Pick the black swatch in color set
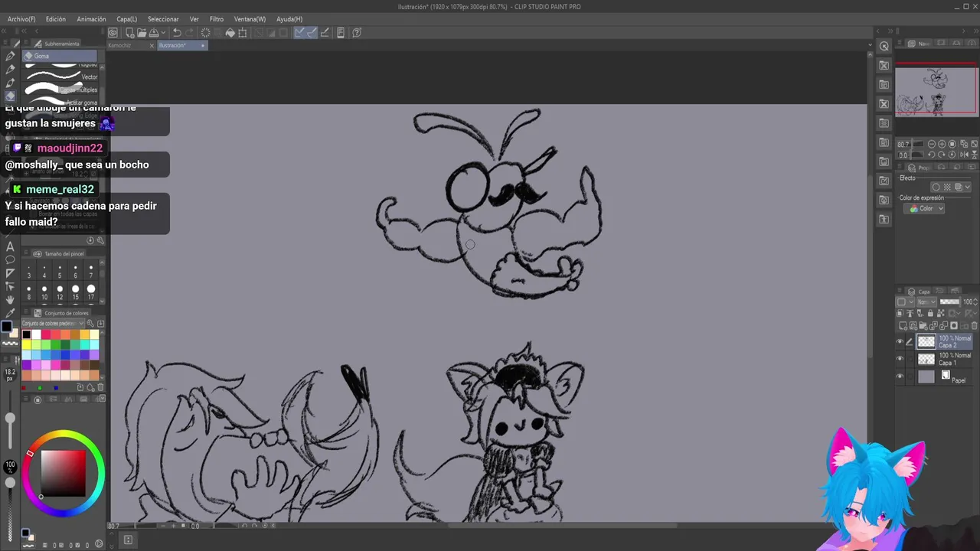Viewport: 980px width, 551px height. coord(26,335)
